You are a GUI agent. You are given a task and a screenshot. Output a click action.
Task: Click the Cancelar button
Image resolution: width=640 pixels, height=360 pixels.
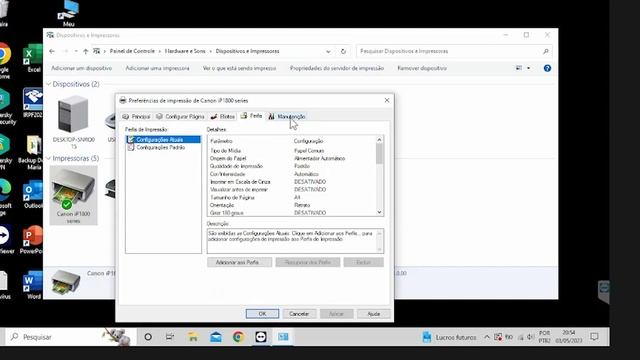click(x=299, y=314)
